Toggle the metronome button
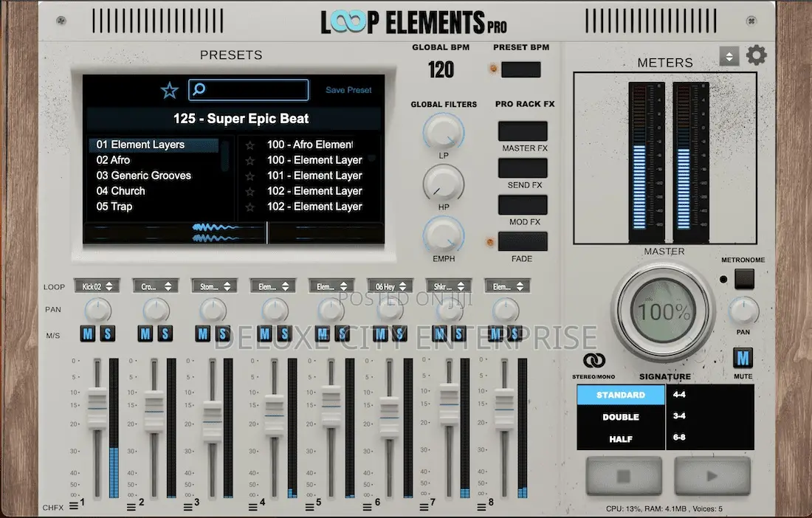Image resolution: width=812 pixels, height=518 pixels. pos(744,280)
